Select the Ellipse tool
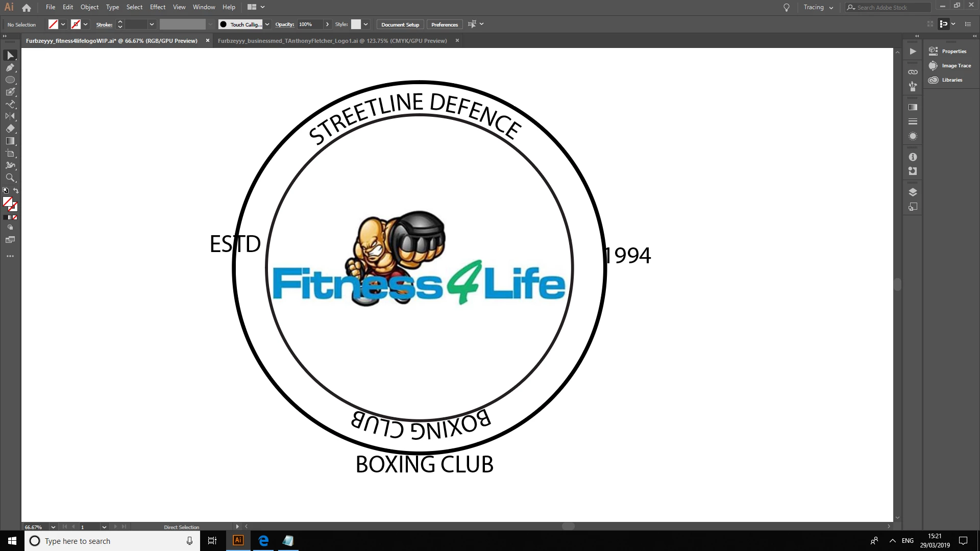 [x=10, y=80]
